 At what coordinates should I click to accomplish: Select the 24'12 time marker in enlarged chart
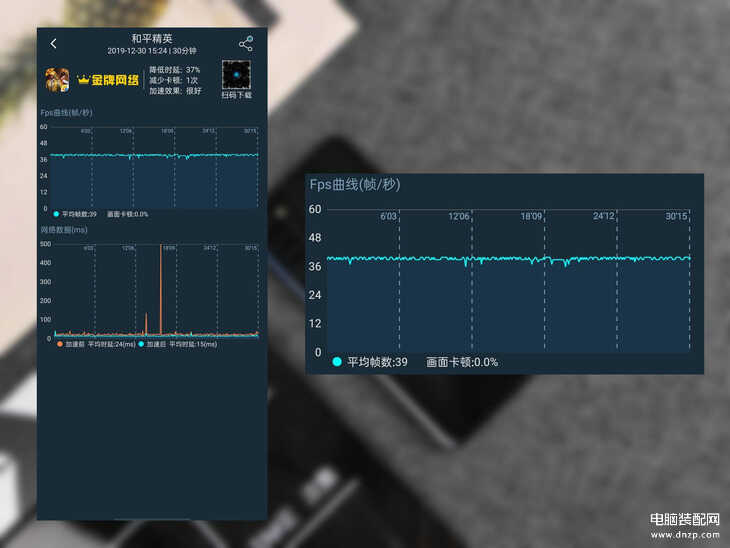pos(604,216)
